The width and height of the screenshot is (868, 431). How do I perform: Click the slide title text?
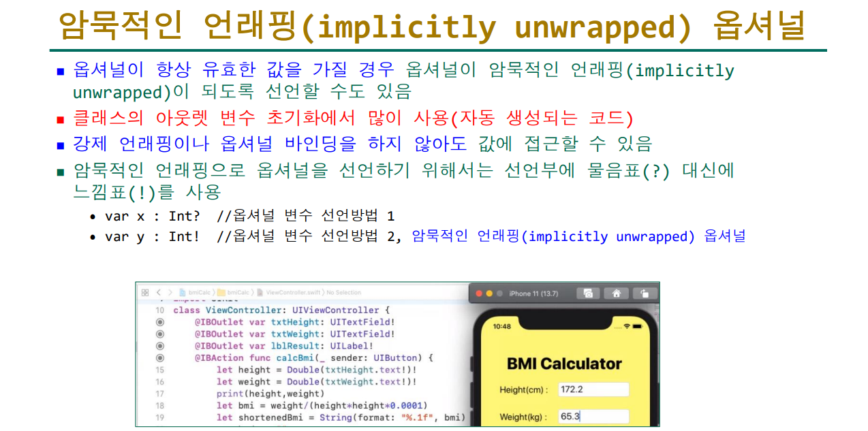click(433, 26)
